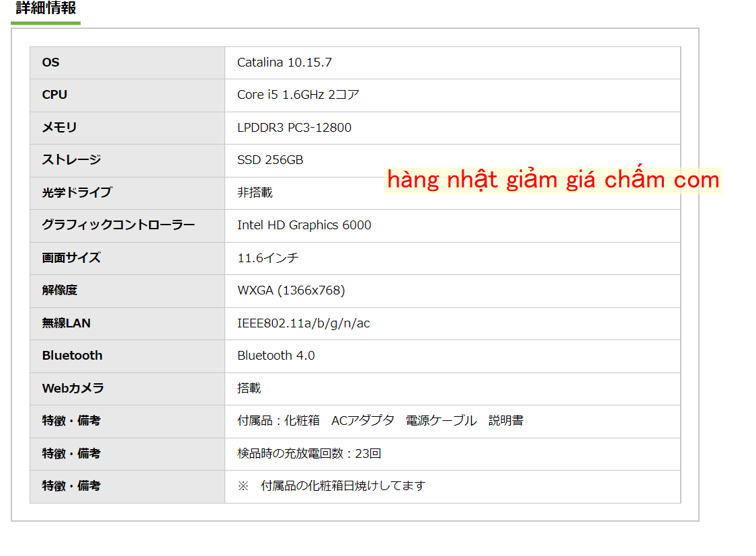This screenshot has width=756, height=556.
Task: Click the グラフィックコントローラー label
Action: (118, 225)
